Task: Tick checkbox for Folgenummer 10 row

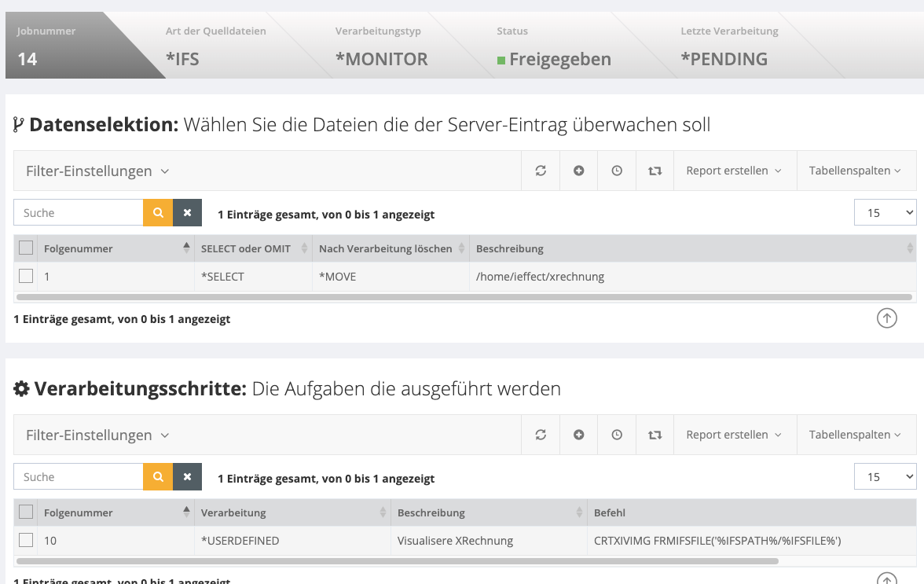Action: tap(26, 540)
